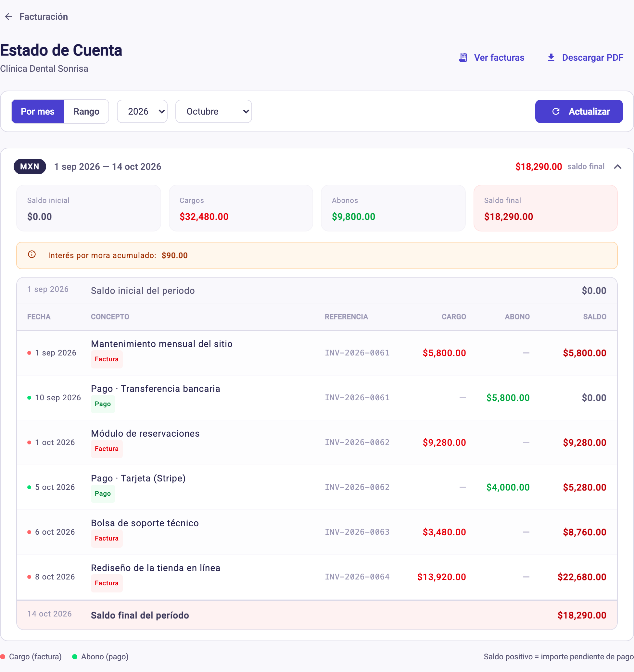Click the Saldo final del período row
This screenshot has height=672, width=634.
pos(317,615)
